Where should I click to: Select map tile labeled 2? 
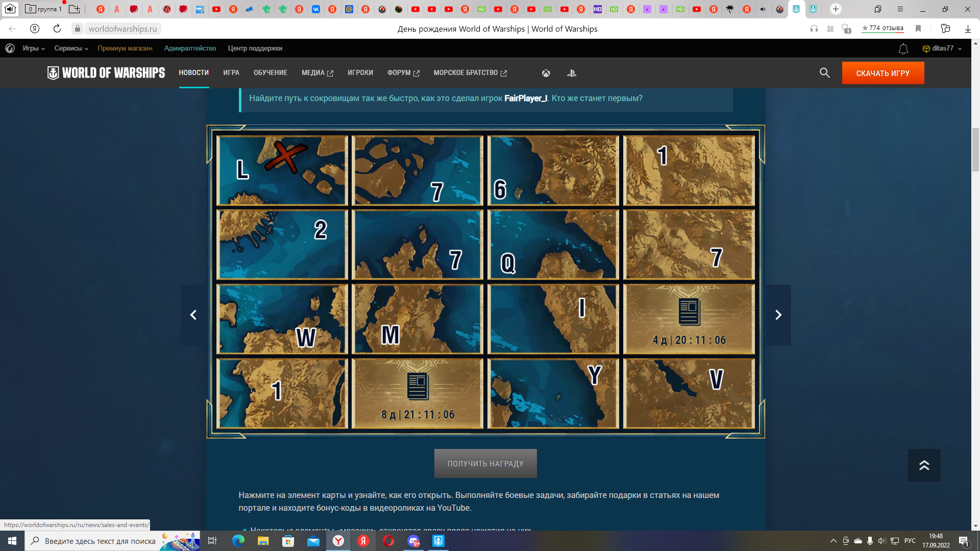[x=282, y=245]
